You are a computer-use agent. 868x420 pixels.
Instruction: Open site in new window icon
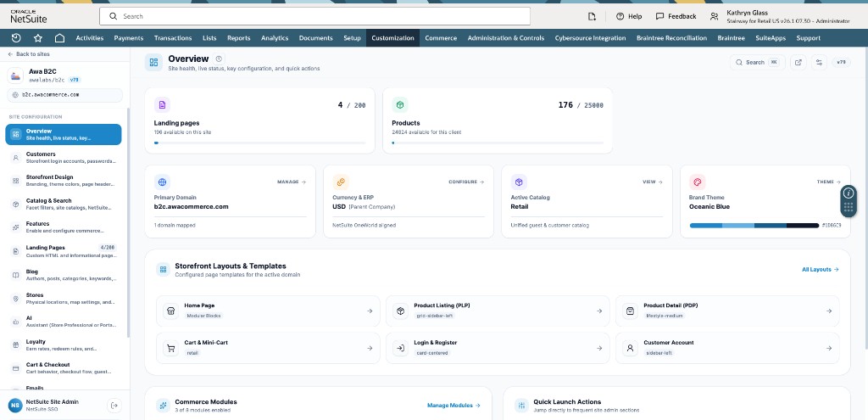pyautogui.click(x=798, y=63)
